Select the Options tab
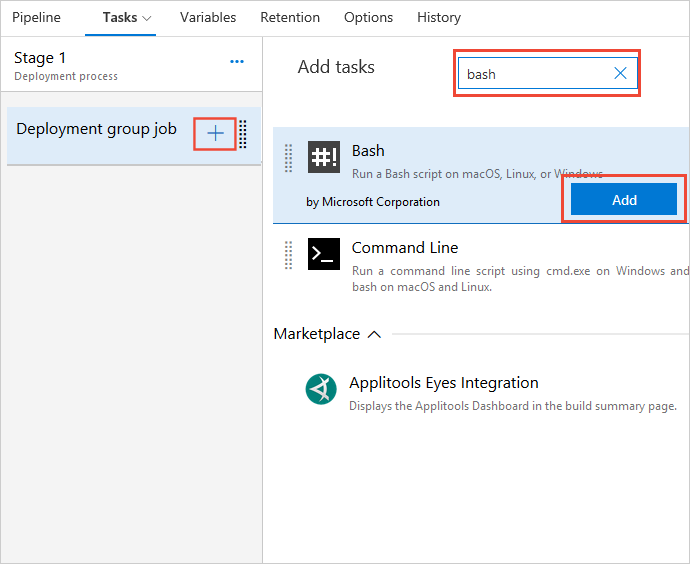 tap(368, 18)
